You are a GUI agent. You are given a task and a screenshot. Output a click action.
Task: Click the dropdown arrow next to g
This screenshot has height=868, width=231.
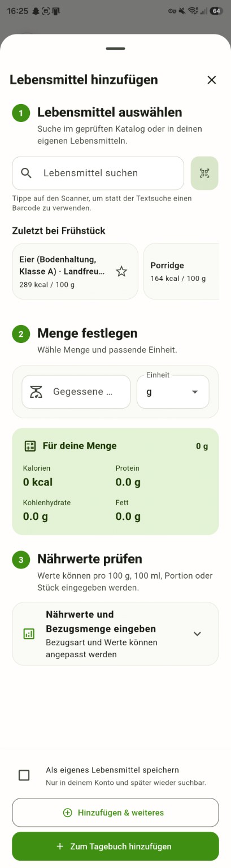pos(195,392)
